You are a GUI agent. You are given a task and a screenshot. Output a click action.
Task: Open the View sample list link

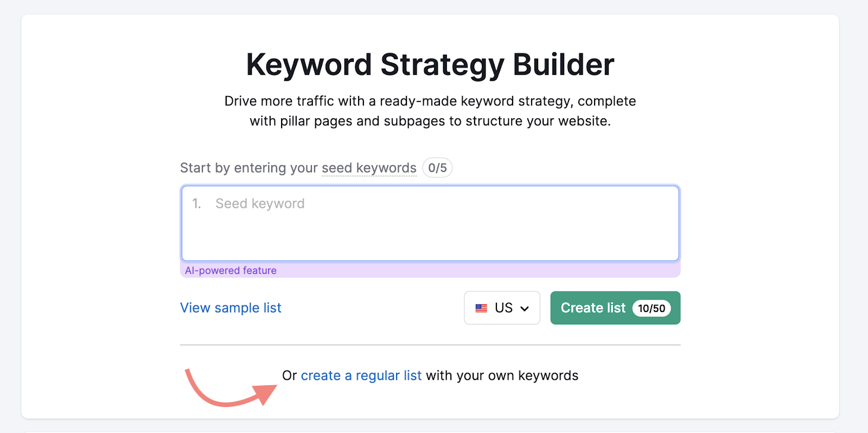click(x=231, y=308)
